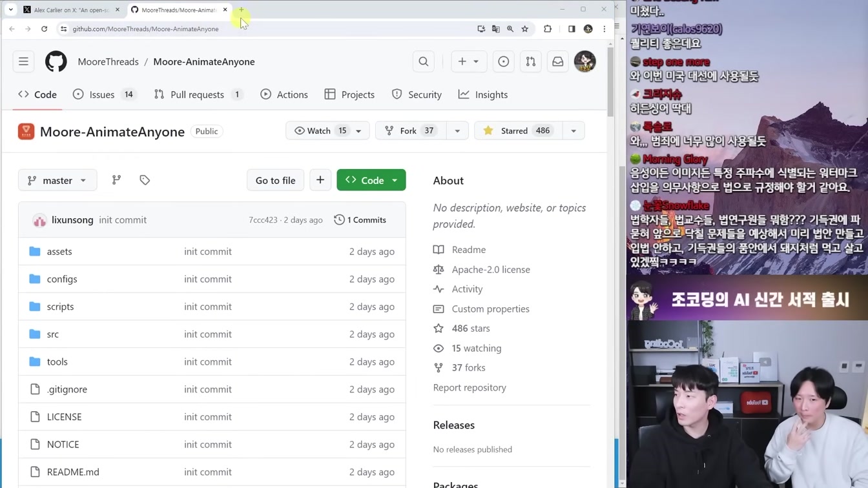
Task: Open the .gitignore file
Action: [67, 389]
